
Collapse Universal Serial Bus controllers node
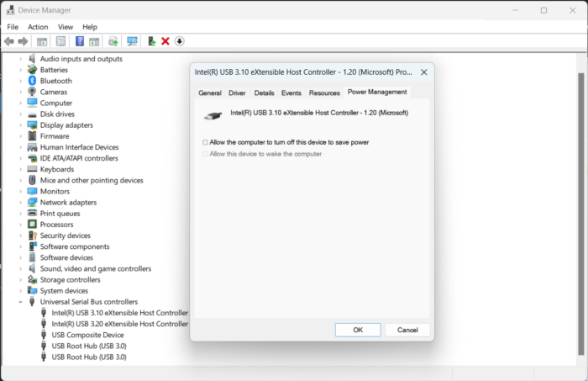click(21, 302)
